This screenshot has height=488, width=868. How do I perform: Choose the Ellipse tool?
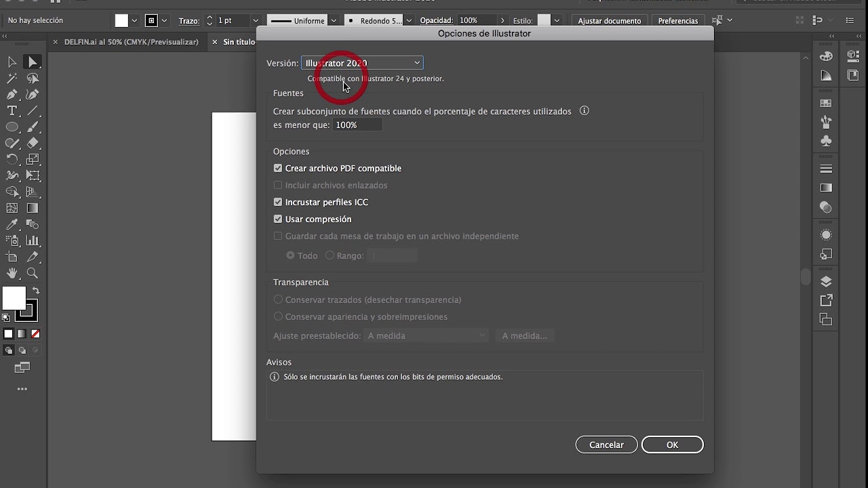[12, 127]
